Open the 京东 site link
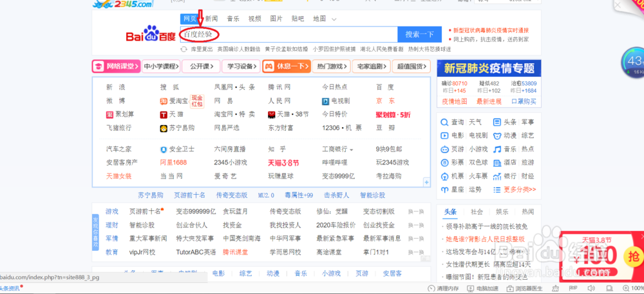The height and width of the screenshot is (294, 644). click(x=385, y=101)
